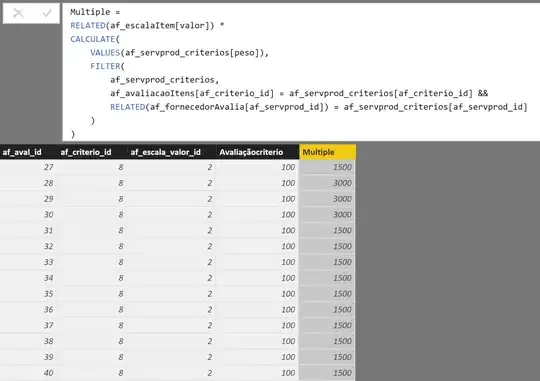Cancel the formula with the X icon
The height and width of the screenshot is (381, 540).
[x=18, y=13]
